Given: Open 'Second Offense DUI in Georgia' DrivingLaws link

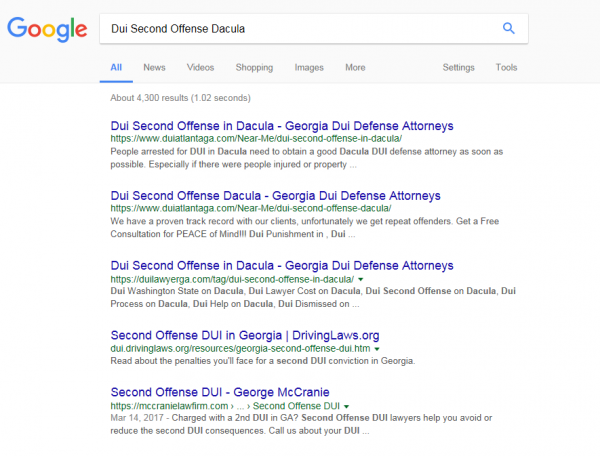Looking at the screenshot, I should (x=245, y=334).
